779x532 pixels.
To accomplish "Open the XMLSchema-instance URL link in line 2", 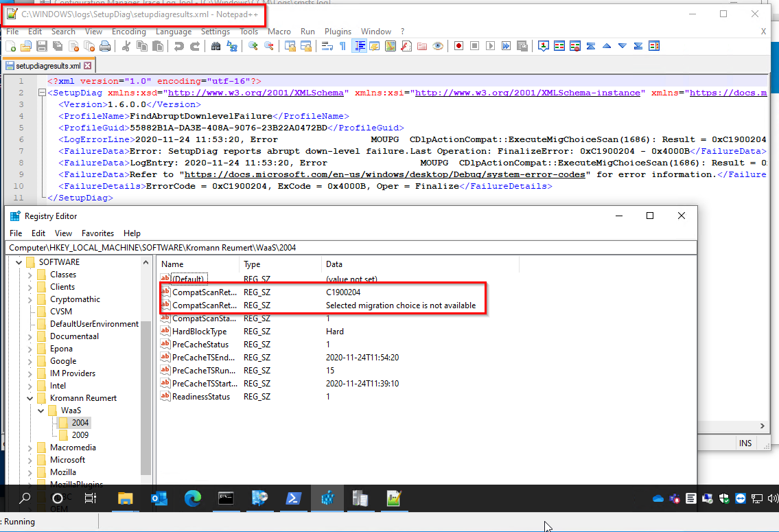I will [528, 93].
